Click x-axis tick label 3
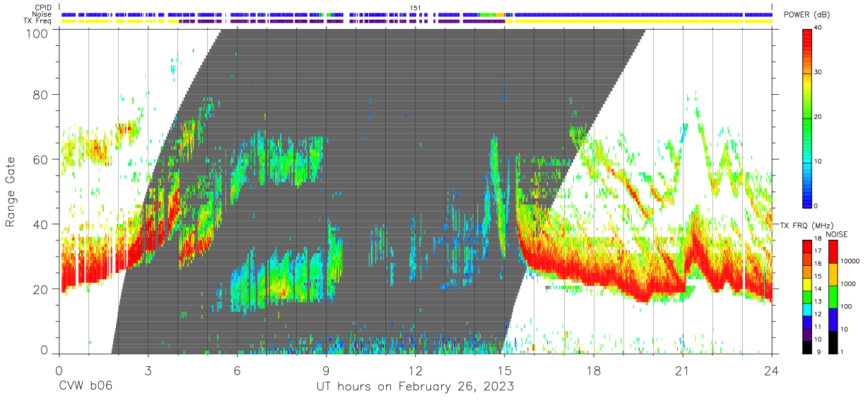This screenshot has height=401, width=868. [x=148, y=371]
